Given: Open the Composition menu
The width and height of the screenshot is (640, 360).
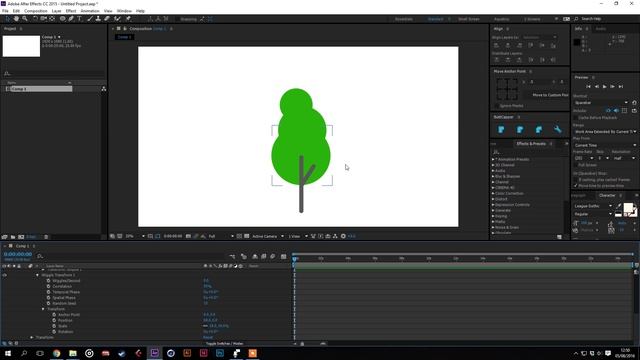Looking at the screenshot, I should pos(36,11).
